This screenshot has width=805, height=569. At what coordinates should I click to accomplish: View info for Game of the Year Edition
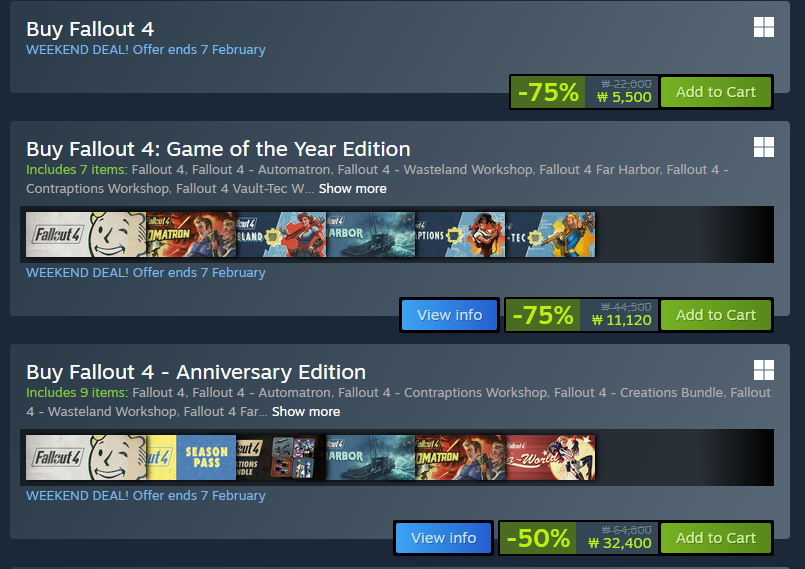point(449,315)
